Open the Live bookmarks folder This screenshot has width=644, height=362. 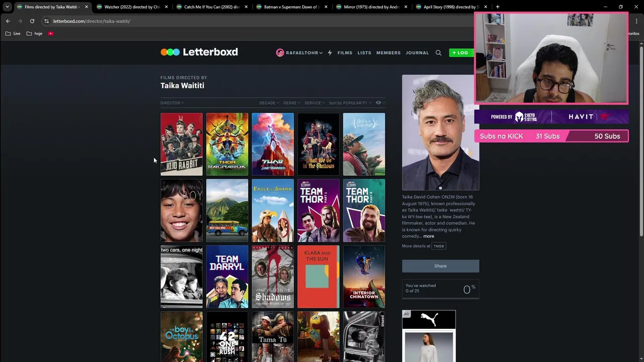pyautogui.click(x=13, y=34)
